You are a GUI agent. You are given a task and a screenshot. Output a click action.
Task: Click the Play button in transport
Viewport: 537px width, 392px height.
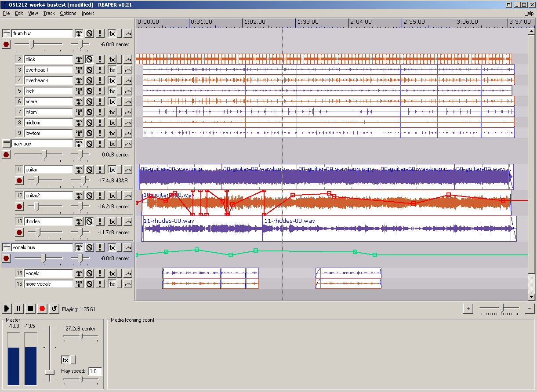tap(7, 309)
